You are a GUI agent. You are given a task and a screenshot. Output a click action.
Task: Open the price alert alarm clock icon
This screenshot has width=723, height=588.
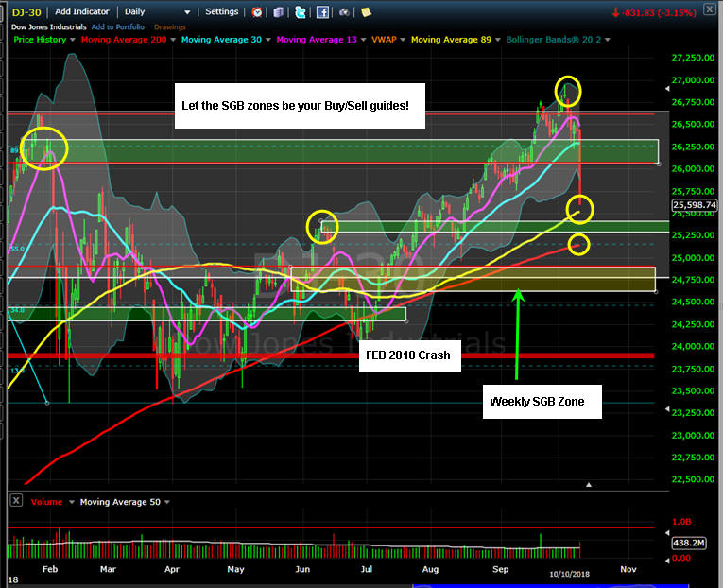257,12
